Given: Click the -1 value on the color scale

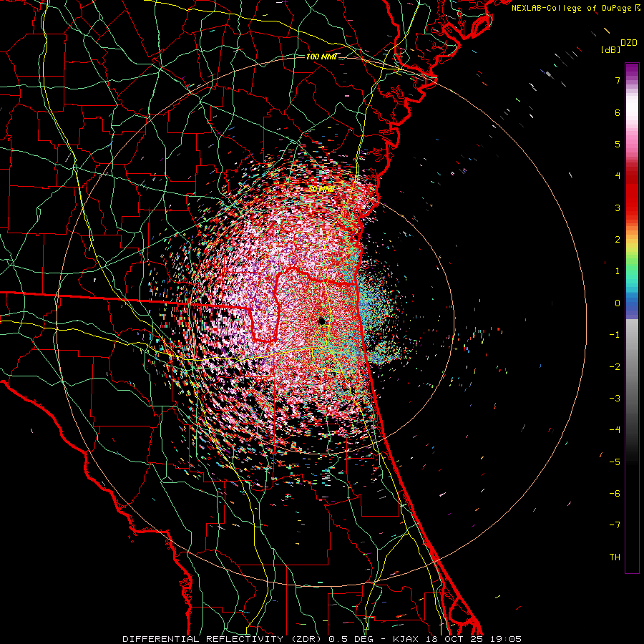Looking at the screenshot, I should [x=615, y=335].
